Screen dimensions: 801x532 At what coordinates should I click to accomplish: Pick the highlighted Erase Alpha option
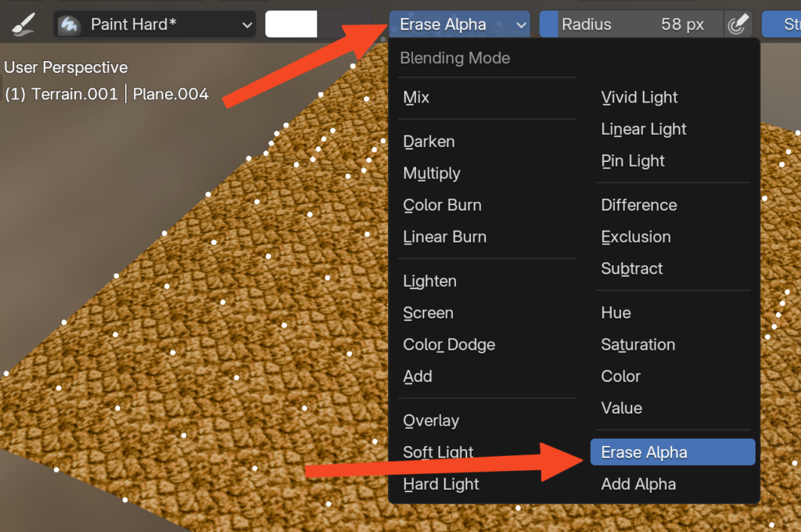[x=644, y=452]
